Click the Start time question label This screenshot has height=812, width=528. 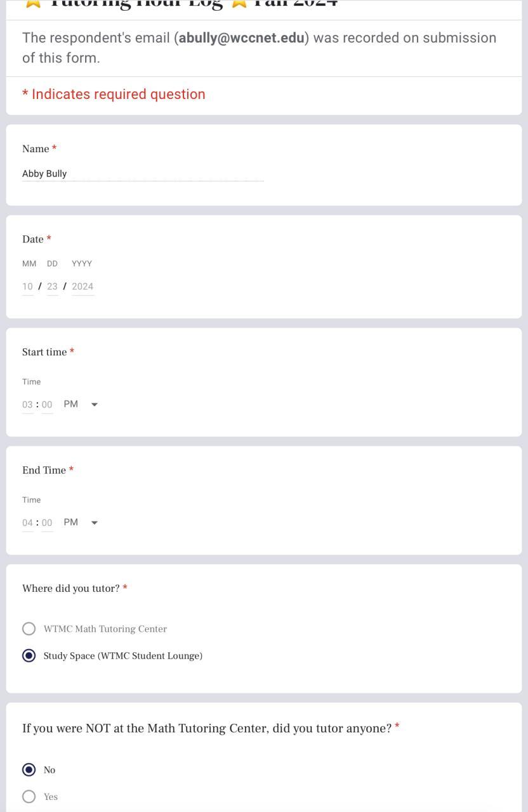[x=44, y=352]
